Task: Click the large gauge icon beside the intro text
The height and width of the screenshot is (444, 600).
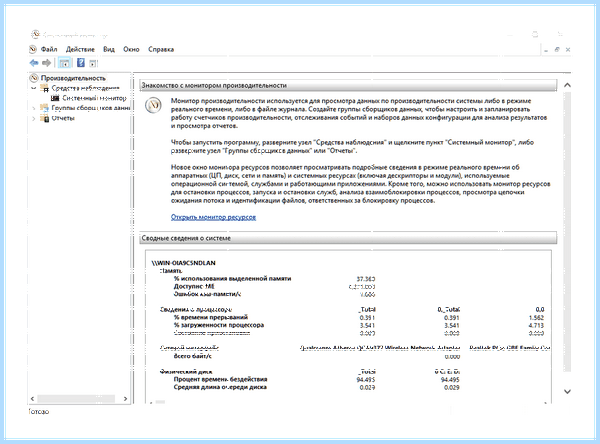Action: click(153, 105)
